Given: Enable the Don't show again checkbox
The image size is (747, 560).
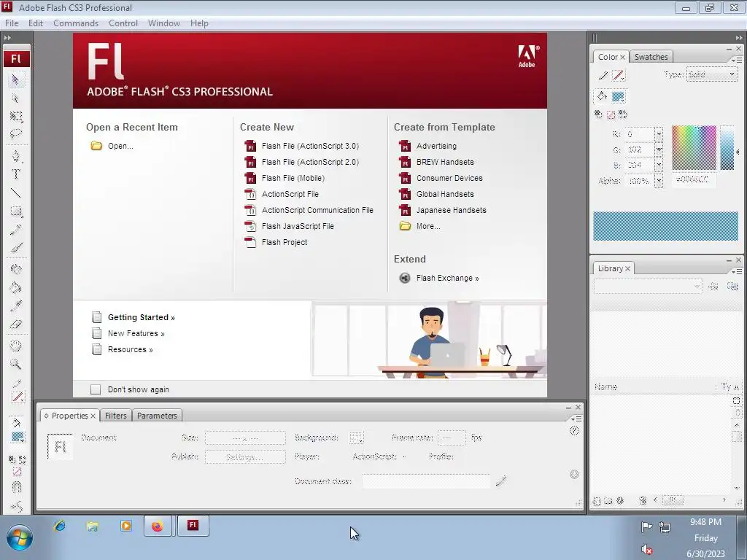Looking at the screenshot, I should (x=96, y=389).
